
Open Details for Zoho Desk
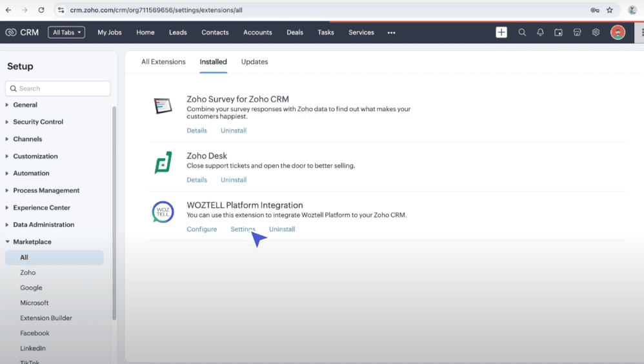[197, 180]
